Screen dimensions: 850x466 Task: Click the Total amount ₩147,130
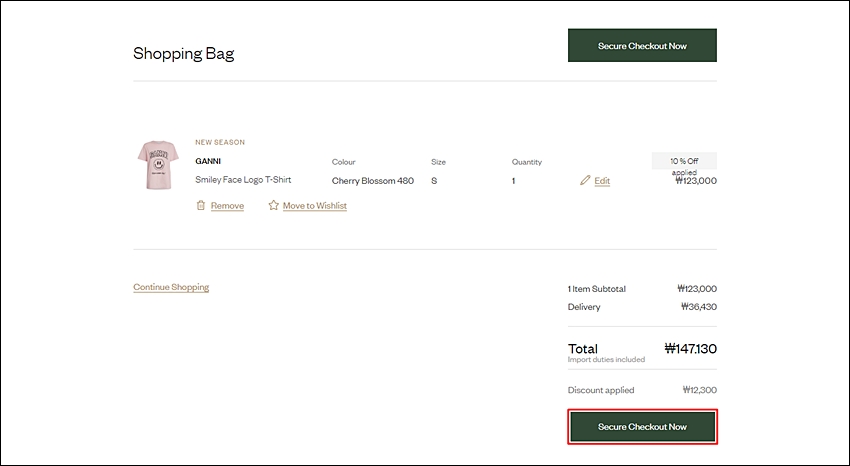click(691, 348)
